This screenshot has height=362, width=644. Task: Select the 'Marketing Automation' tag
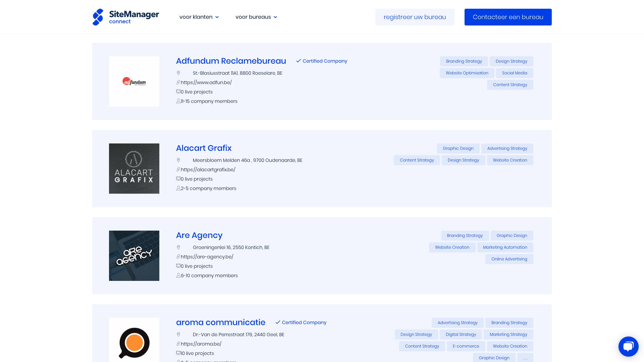pos(505,247)
